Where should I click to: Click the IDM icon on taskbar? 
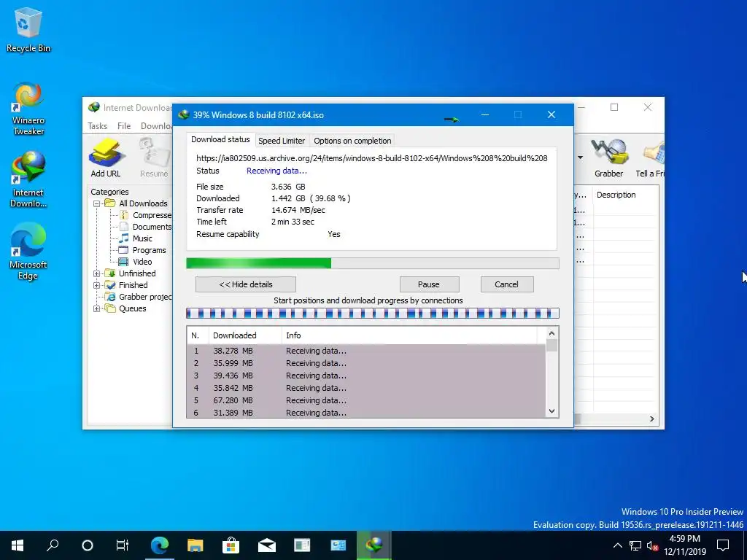tap(374, 545)
